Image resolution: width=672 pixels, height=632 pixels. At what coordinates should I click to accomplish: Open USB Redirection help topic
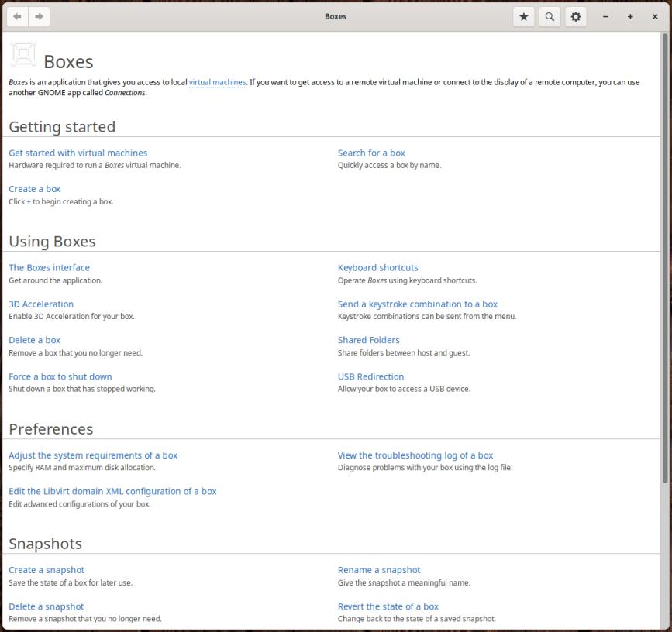[x=370, y=377]
